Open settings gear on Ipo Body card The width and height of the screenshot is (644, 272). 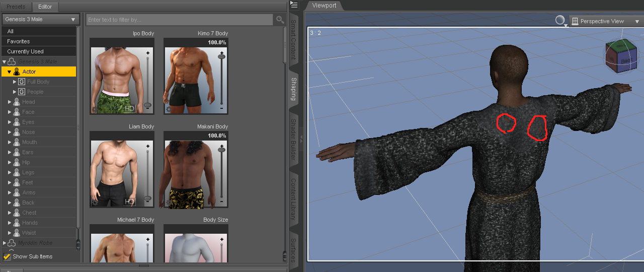click(95, 109)
